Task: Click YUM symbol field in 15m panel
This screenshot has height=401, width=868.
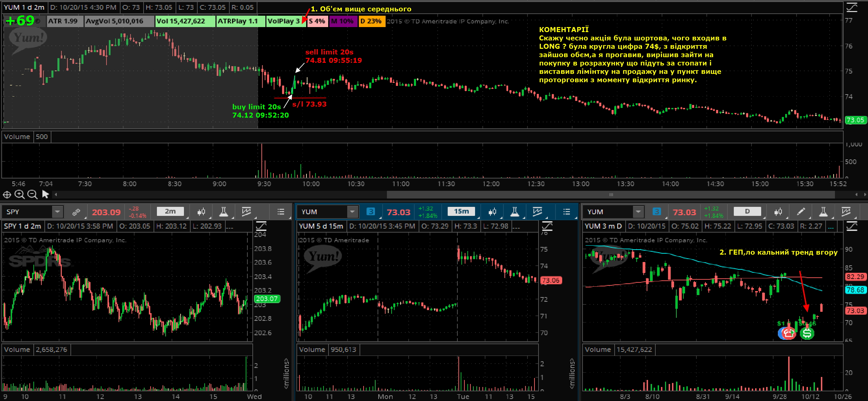Action: click(x=322, y=212)
